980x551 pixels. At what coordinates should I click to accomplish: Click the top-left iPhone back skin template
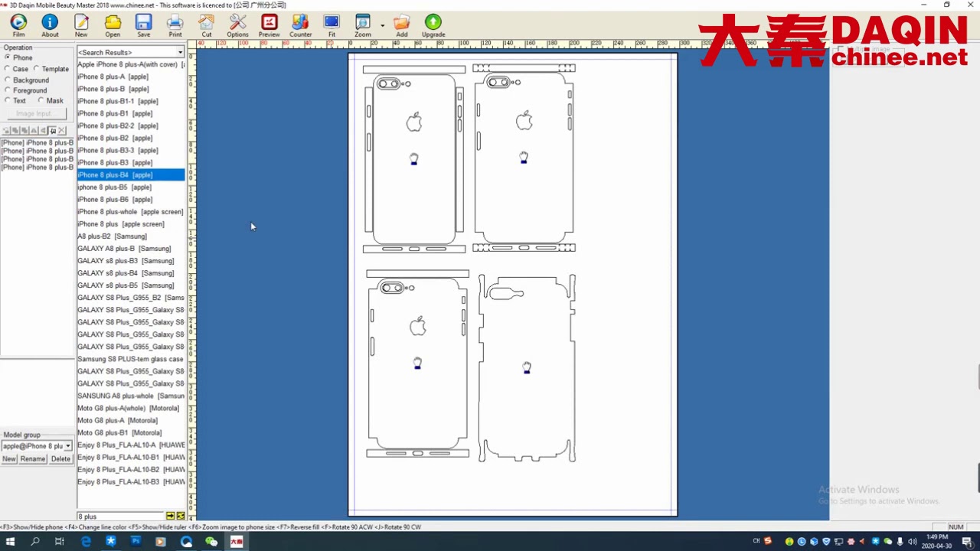(x=414, y=159)
